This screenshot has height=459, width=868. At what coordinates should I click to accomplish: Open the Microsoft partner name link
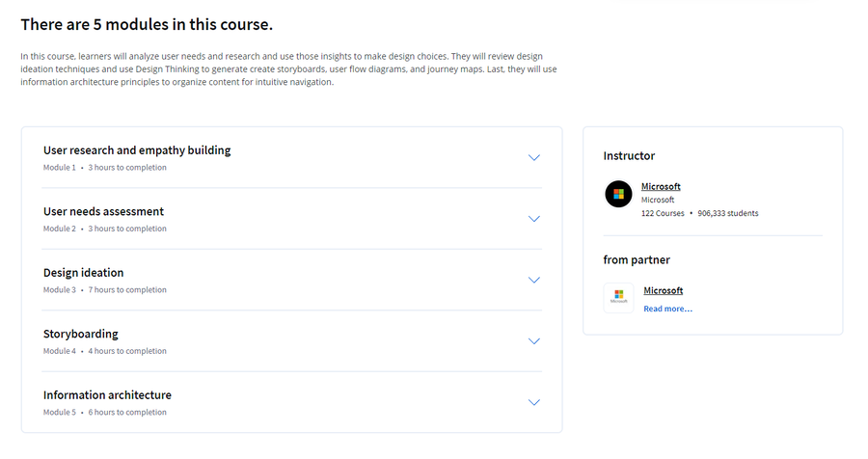pyautogui.click(x=663, y=290)
